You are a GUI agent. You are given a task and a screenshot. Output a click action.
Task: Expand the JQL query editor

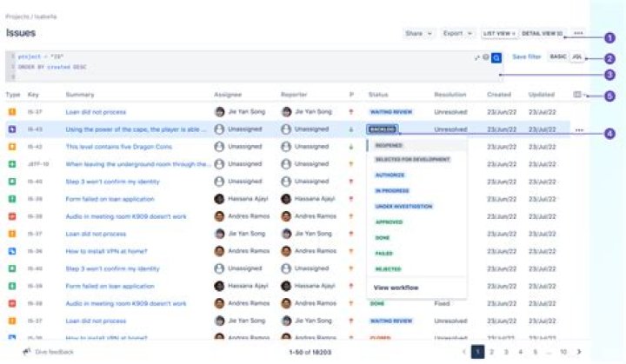tap(476, 57)
